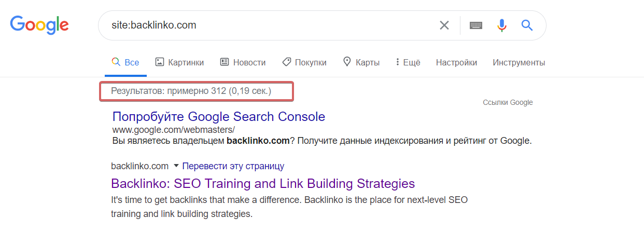Focus the search box with site:backlinko.com

[270, 25]
